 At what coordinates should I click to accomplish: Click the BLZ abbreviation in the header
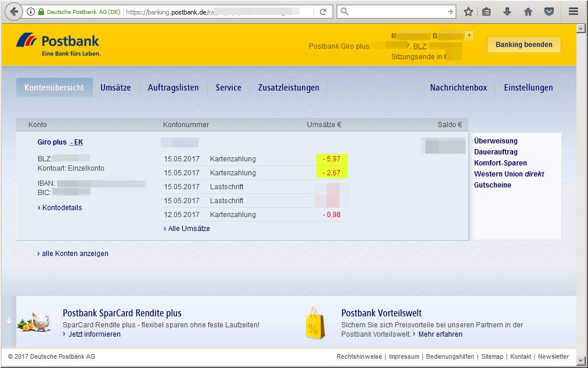[420, 46]
